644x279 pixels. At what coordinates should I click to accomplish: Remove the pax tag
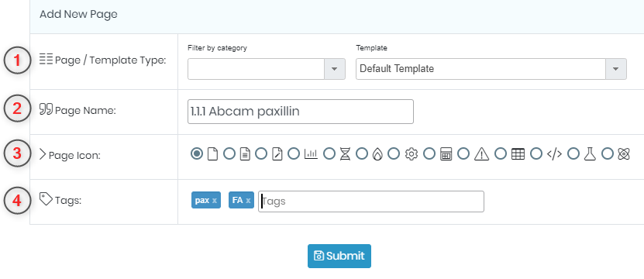click(215, 201)
